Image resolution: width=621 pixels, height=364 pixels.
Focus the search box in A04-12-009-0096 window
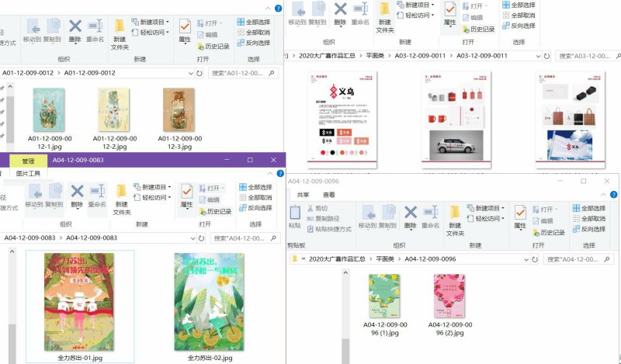tap(578, 259)
